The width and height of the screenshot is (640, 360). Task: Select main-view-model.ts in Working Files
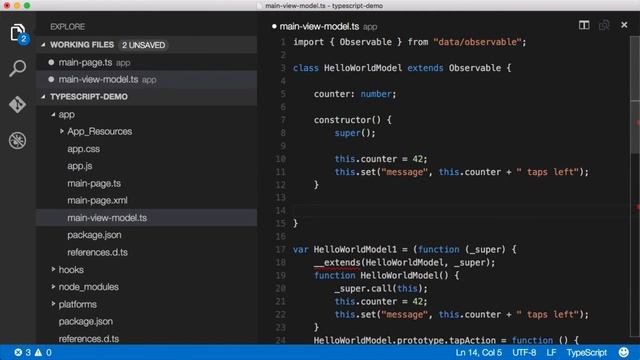point(98,80)
